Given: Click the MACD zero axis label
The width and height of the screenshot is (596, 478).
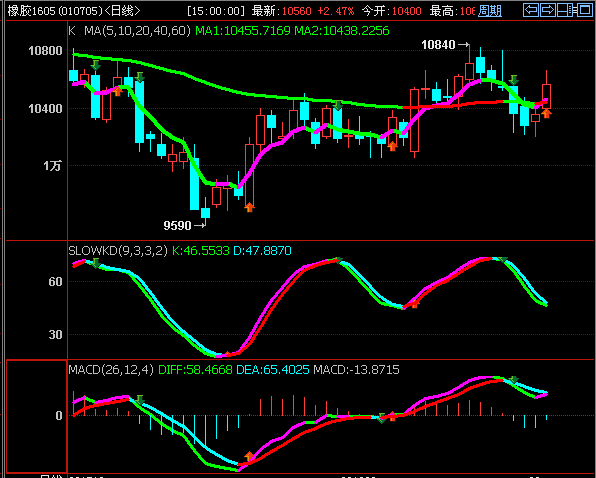Looking at the screenshot, I should coord(59,415).
